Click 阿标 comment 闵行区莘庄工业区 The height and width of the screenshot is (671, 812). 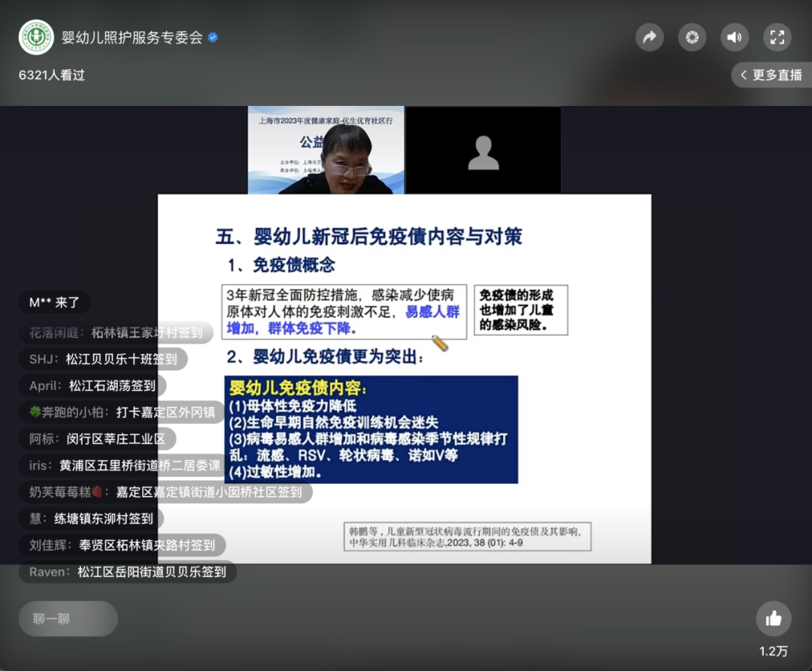click(x=97, y=440)
